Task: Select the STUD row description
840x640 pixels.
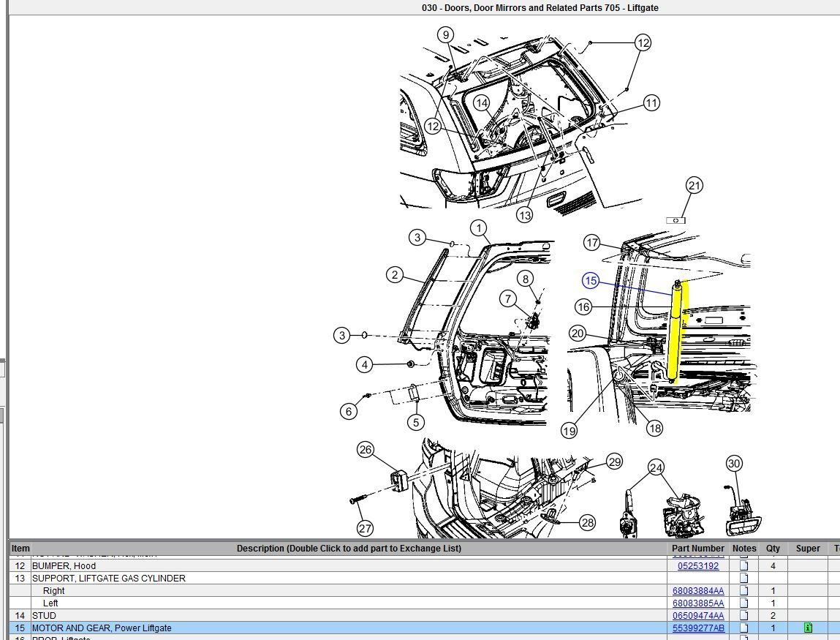Action: pyautogui.click(x=44, y=615)
